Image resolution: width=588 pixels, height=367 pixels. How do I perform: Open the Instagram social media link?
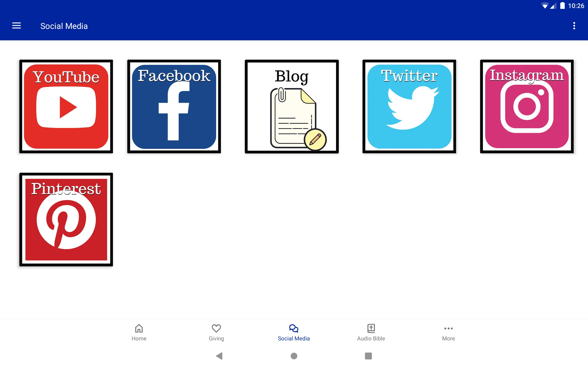[526, 107]
